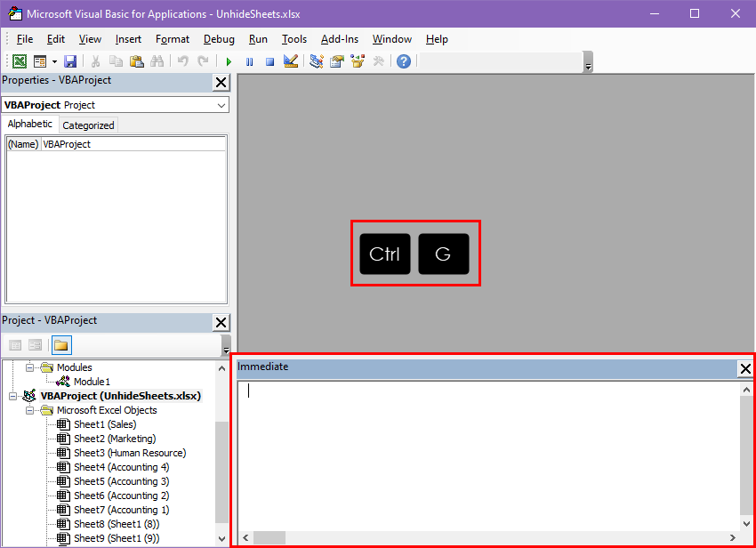Click project tree scrollbar up arrow
The width and height of the screenshot is (756, 548).
[221, 368]
